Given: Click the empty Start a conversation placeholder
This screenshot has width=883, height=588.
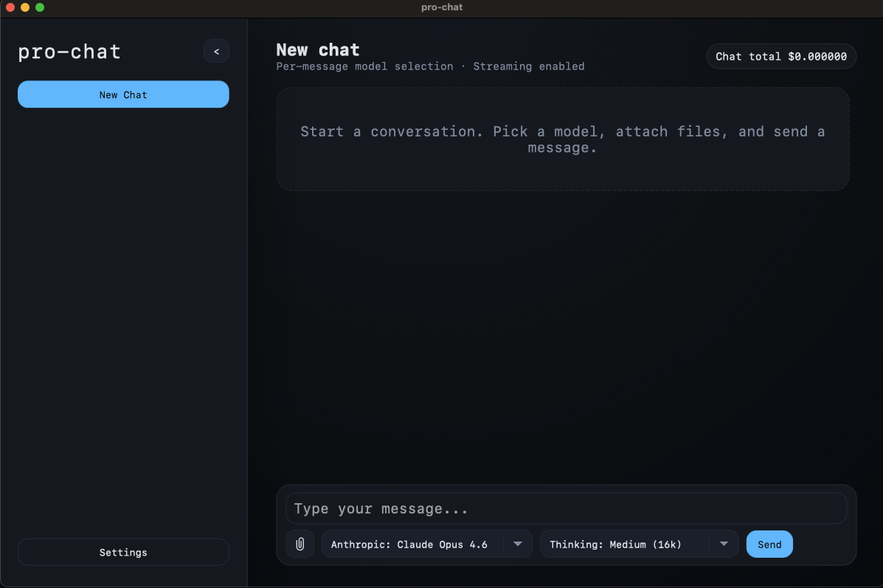Looking at the screenshot, I should (562, 139).
